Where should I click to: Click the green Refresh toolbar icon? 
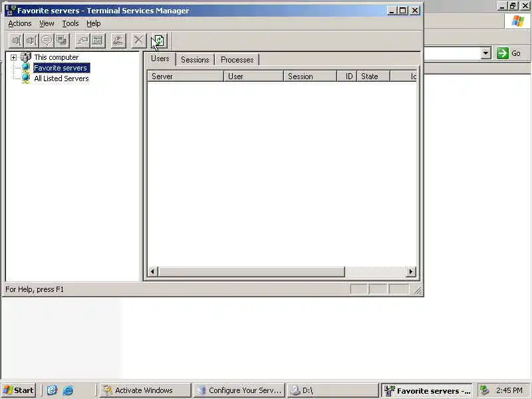[159, 41]
